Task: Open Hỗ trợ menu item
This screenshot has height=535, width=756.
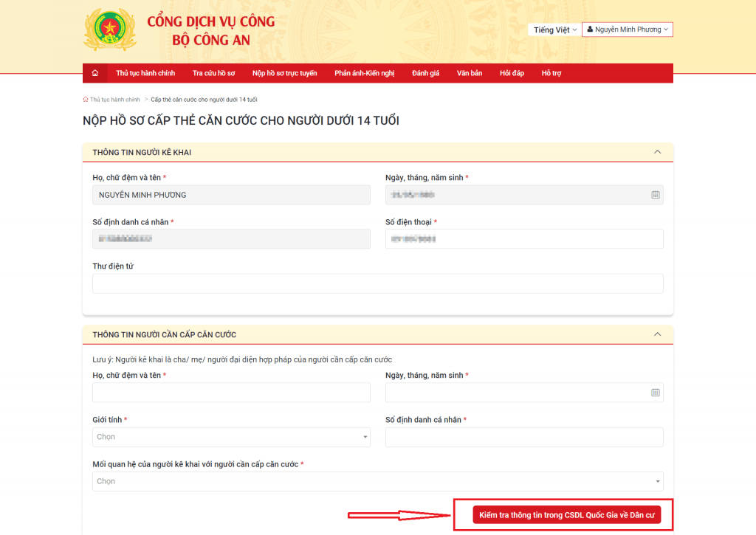Action: (551, 73)
